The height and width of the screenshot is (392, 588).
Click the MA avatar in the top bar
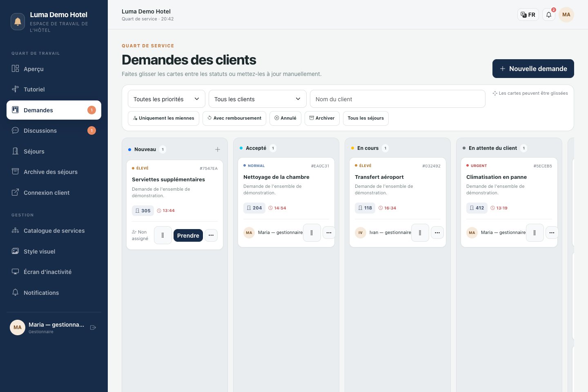tap(566, 15)
